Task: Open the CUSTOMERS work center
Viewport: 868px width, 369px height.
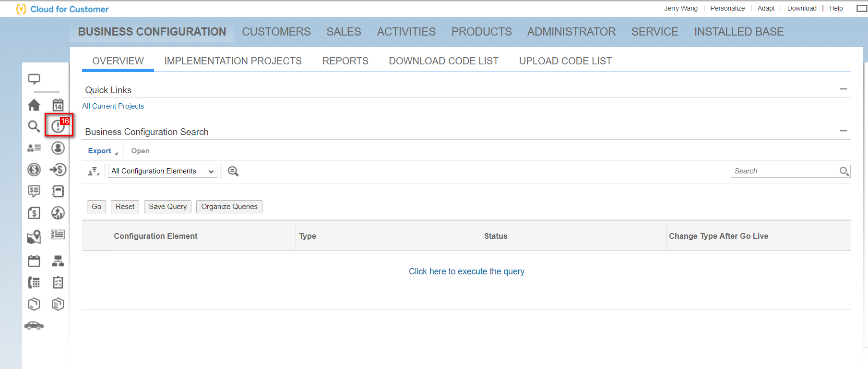Action: pyautogui.click(x=276, y=32)
